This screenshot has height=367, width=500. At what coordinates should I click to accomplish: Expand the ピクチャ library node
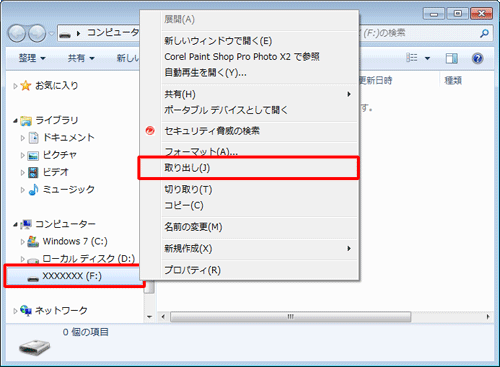[x=22, y=155]
